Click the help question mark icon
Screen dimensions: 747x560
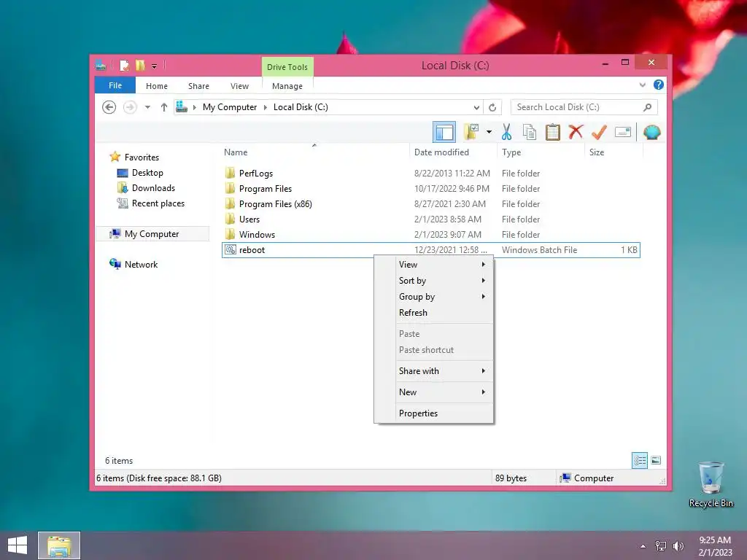tap(659, 85)
